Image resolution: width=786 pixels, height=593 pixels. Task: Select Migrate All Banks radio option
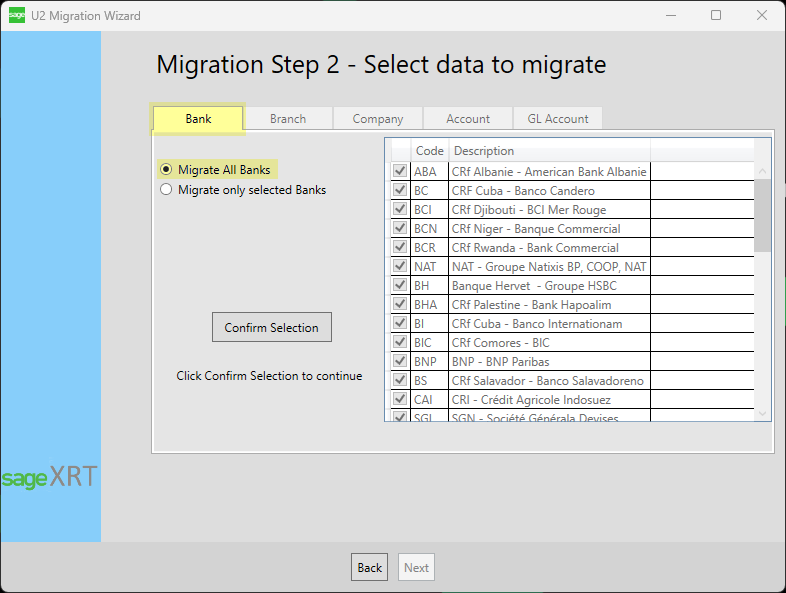point(166,170)
